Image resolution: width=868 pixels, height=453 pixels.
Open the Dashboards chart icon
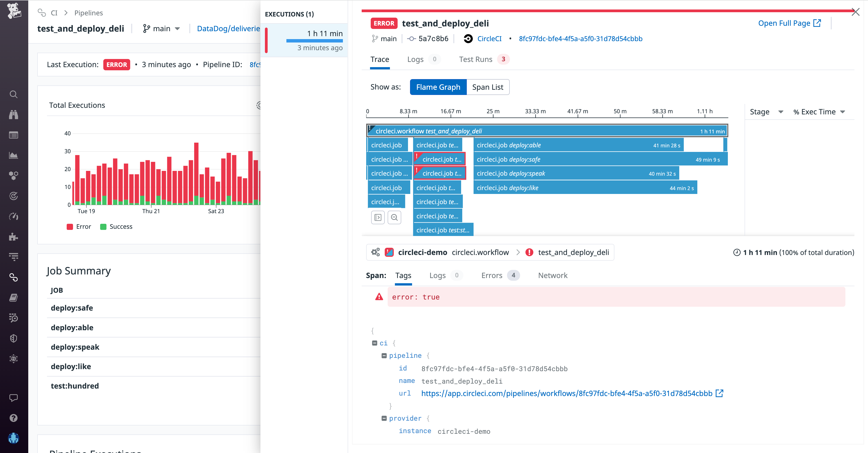14,155
